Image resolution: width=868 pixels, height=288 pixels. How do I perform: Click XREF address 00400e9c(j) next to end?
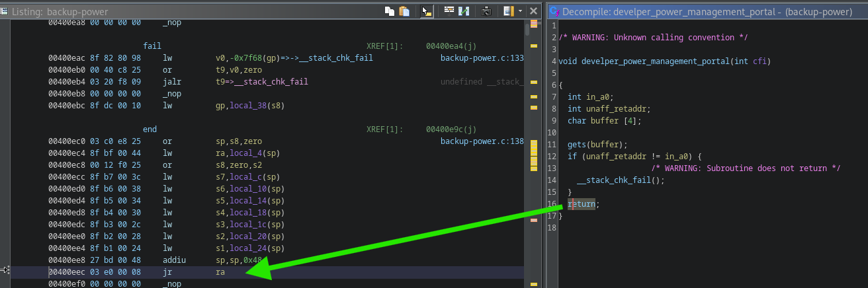[x=451, y=129]
